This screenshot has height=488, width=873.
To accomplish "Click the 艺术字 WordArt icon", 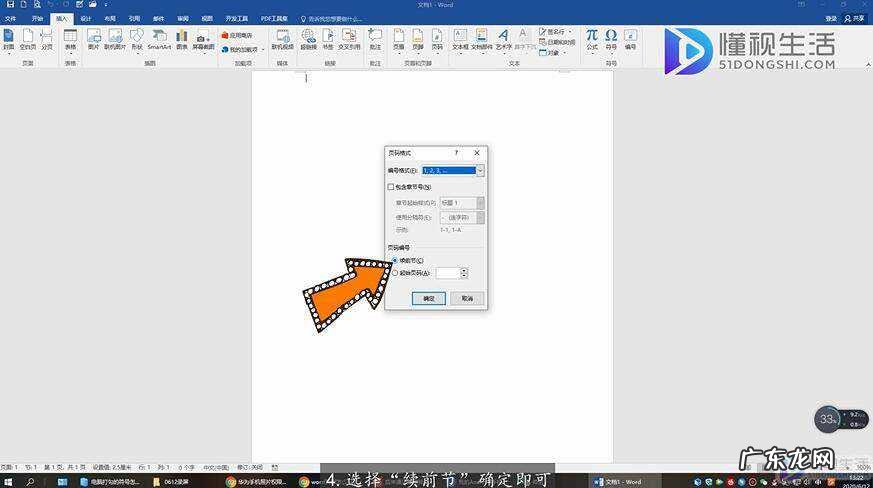I will (x=503, y=39).
